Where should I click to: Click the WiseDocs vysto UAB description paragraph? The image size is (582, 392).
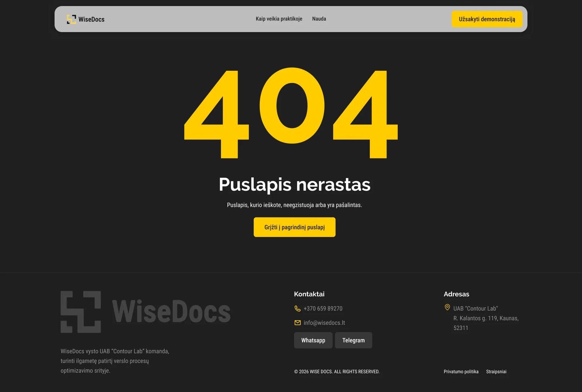[115, 361]
